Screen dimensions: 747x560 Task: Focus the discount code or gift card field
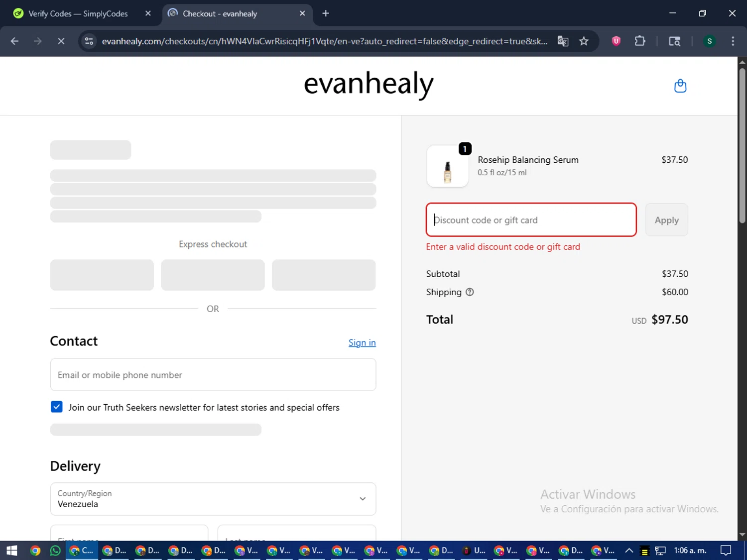tap(531, 220)
